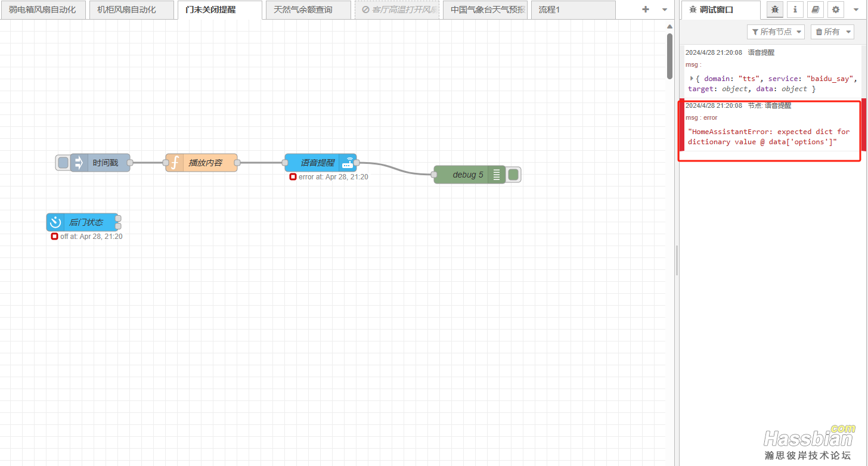Click the workspace vertical scrollbar
The image size is (868, 466).
tap(669, 56)
